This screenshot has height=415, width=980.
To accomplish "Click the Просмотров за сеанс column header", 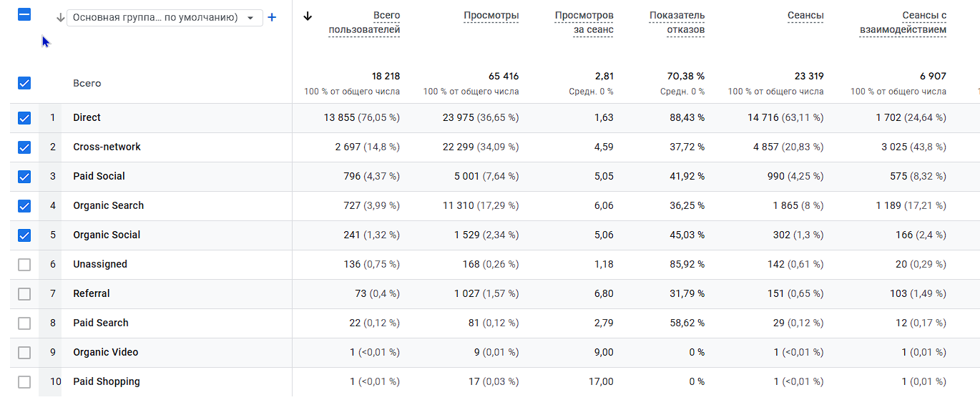I will [584, 22].
